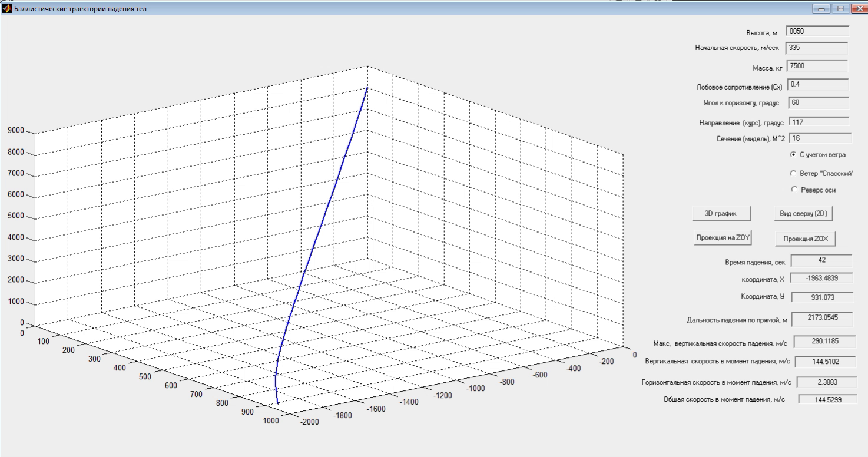Click the 'Начальная скорость, м/сек' label
This screenshot has height=457, width=868.
click(737, 48)
